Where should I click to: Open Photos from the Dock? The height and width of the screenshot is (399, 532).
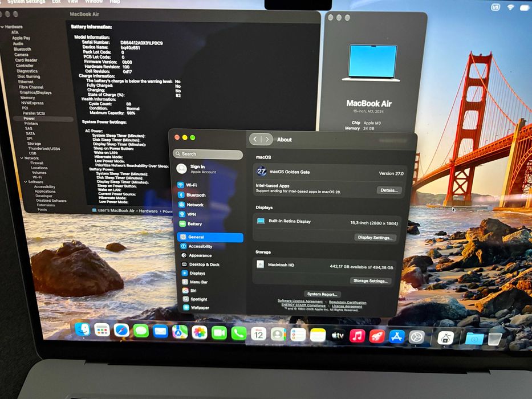[x=200, y=332]
